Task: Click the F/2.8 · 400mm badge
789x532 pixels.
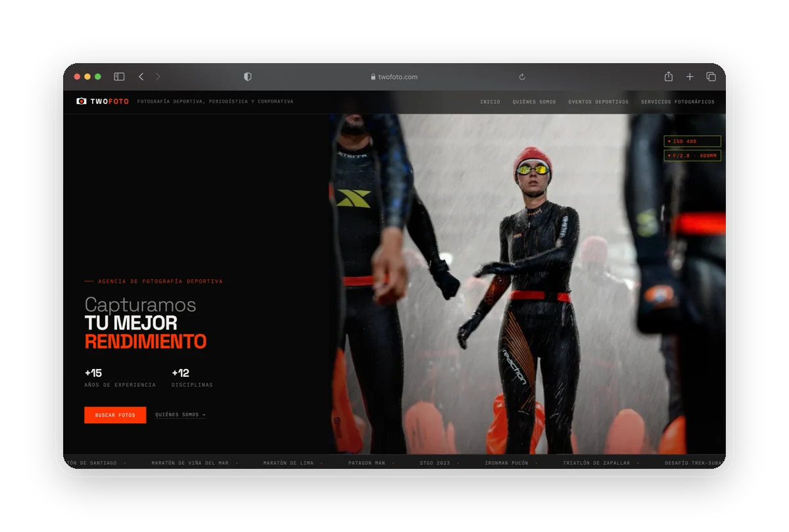Action: [692, 156]
